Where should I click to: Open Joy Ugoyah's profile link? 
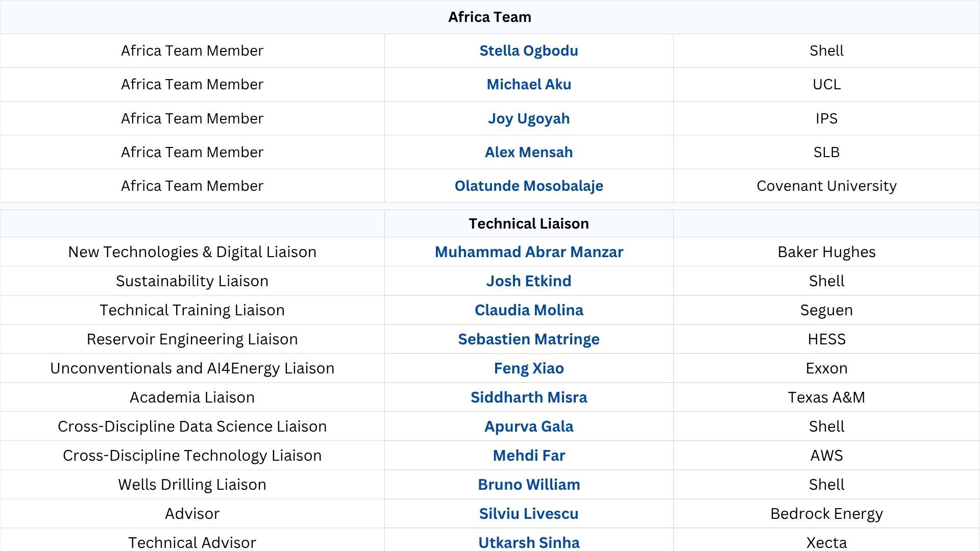tap(528, 118)
